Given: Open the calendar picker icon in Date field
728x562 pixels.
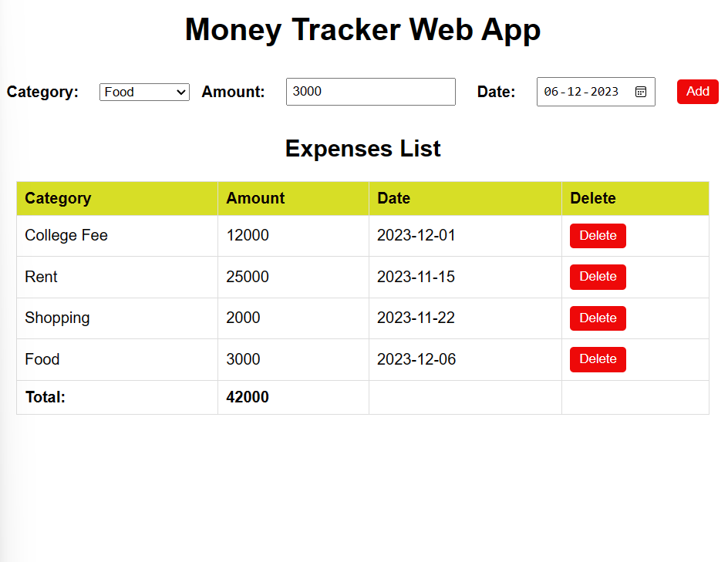Looking at the screenshot, I should [x=640, y=92].
